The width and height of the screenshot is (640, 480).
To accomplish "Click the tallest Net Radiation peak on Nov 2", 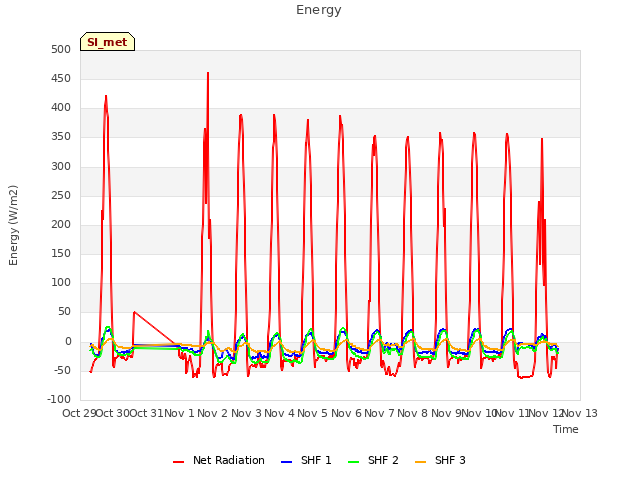I will (208, 73).
